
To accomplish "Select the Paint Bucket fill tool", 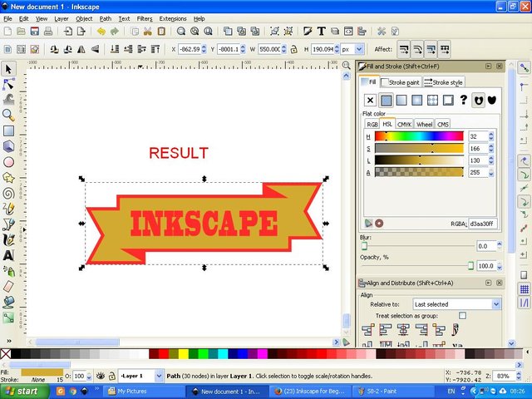I will pos(8,302).
